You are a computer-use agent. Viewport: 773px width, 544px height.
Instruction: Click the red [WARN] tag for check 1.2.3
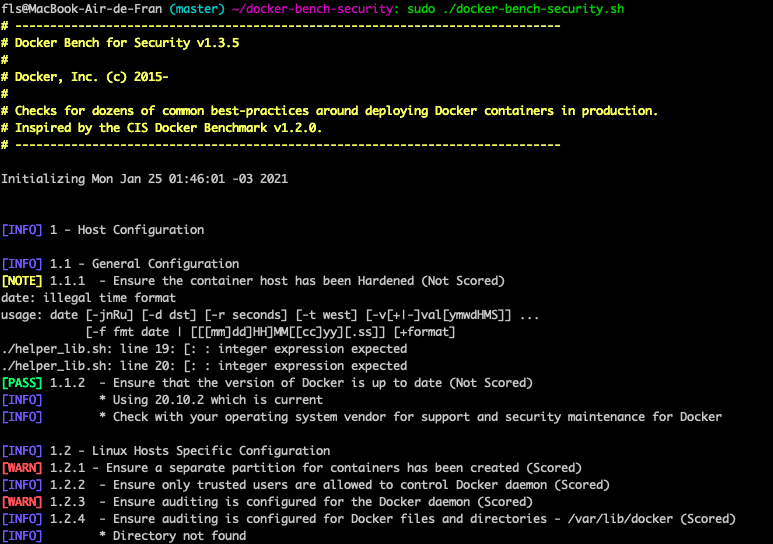pyautogui.click(x=22, y=502)
